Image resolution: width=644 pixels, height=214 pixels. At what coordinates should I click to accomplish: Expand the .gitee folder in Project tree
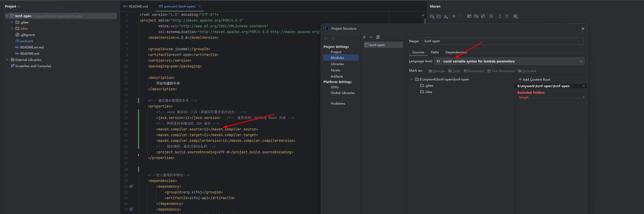pyautogui.click(x=12, y=22)
